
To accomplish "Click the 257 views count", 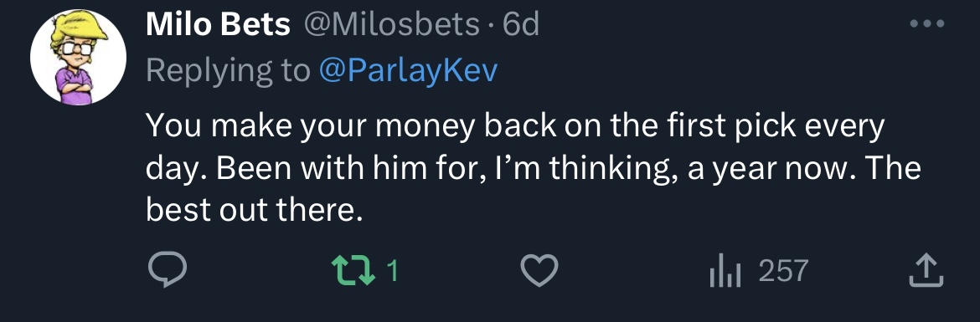I will tap(784, 272).
